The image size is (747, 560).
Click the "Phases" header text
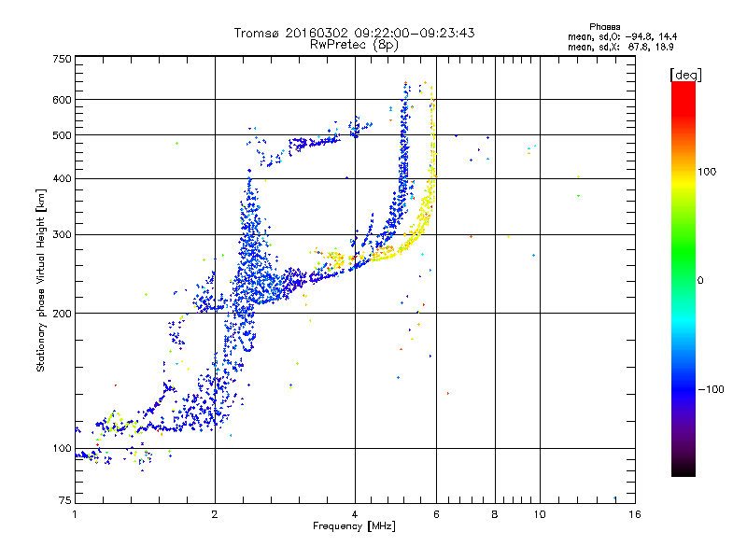click(x=604, y=27)
